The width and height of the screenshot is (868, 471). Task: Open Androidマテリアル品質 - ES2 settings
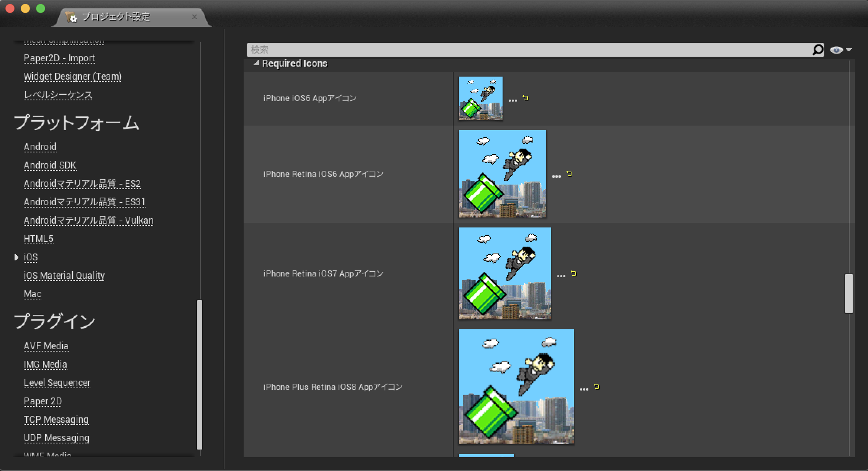coord(82,184)
